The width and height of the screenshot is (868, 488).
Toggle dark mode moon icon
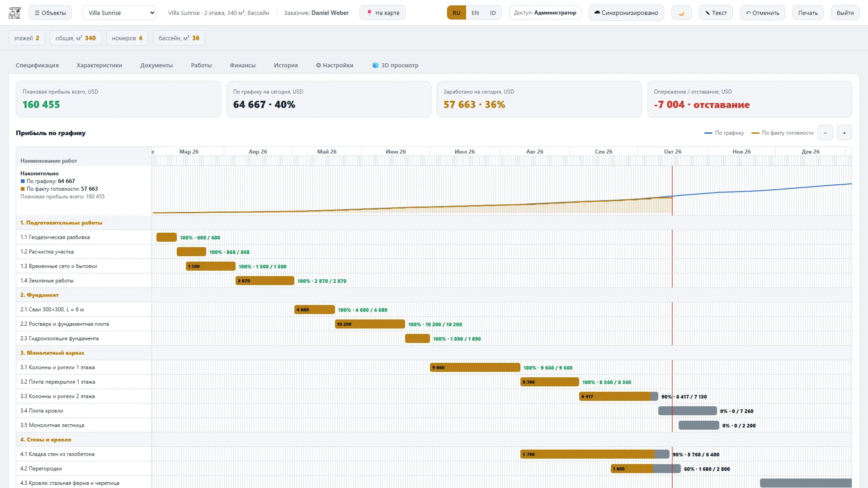coord(681,13)
